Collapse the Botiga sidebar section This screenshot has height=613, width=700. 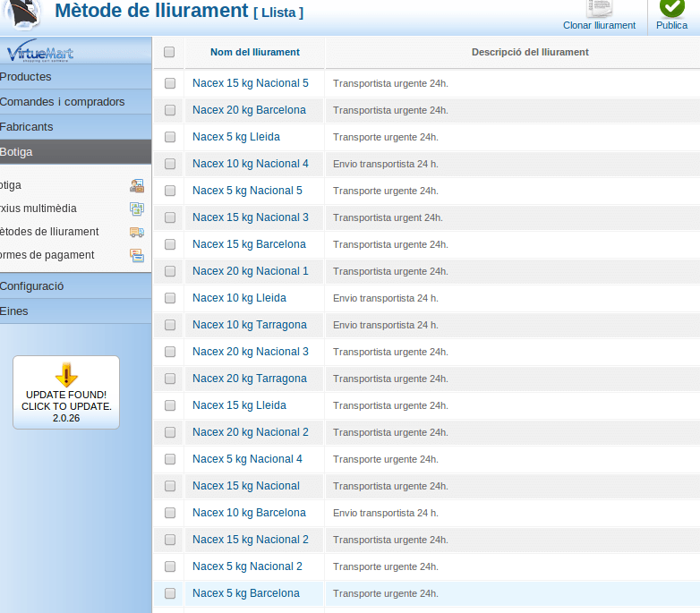click(x=75, y=152)
